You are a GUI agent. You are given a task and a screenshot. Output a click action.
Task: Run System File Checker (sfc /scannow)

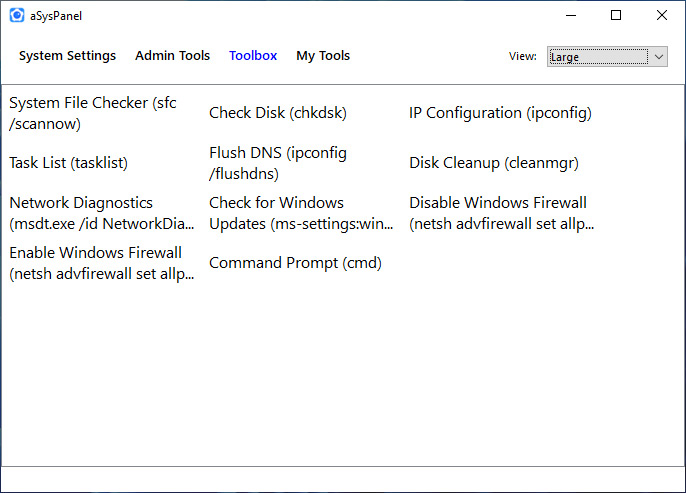point(93,113)
